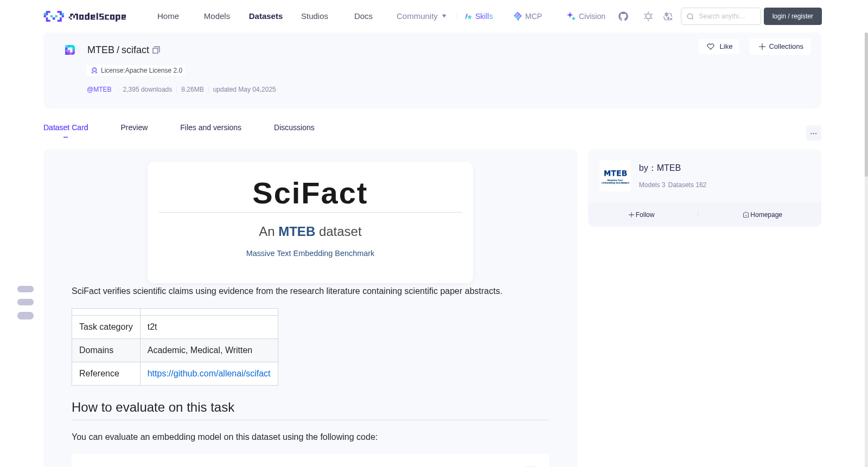Open the Massive Text Embedding Benchmark link

[310, 253]
